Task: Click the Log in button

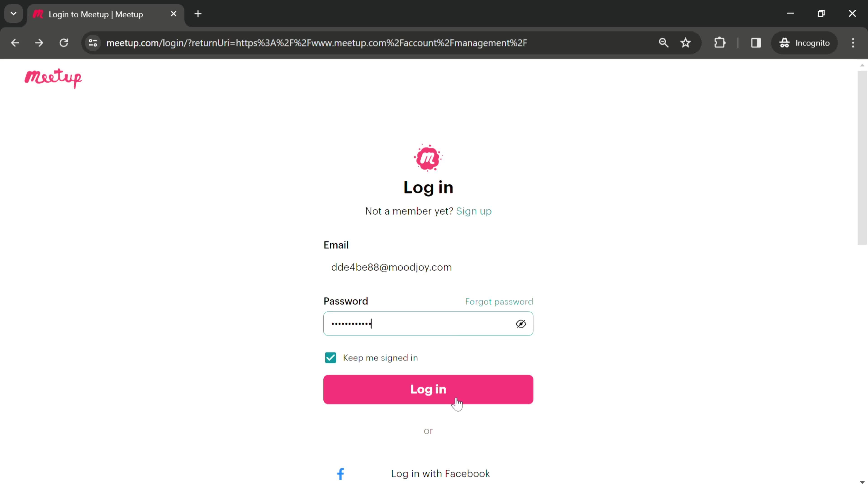Action: pyautogui.click(x=428, y=389)
